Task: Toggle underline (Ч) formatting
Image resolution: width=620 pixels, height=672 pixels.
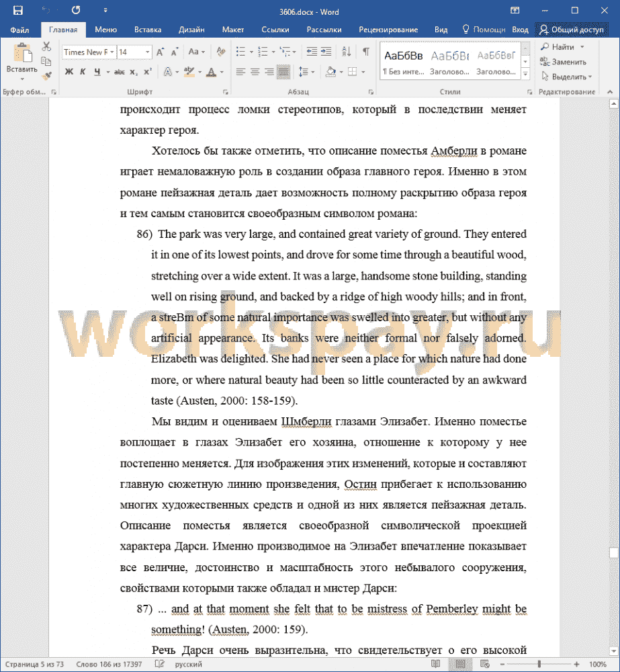Action: tap(97, 72)
